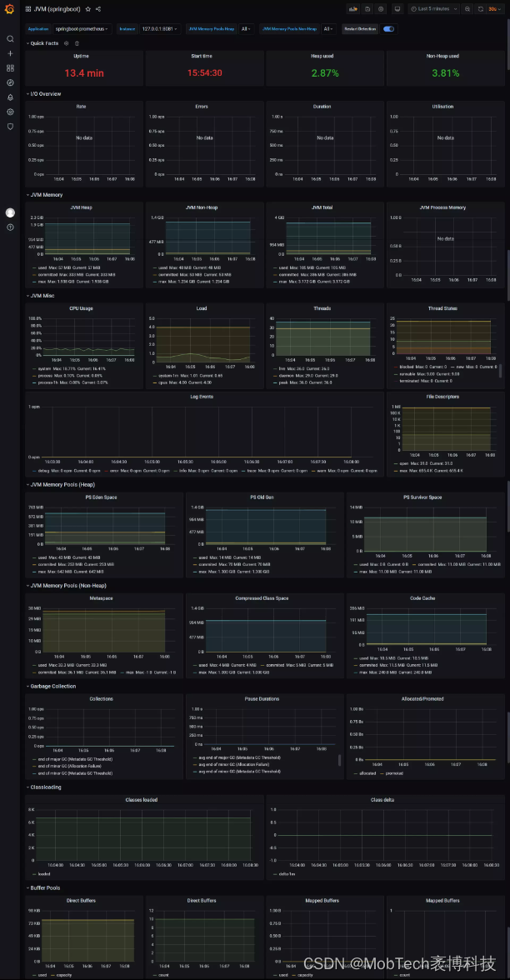Open the Instance 127.0.0.1:8081 dropdown
The height and width of the screenshot is (980, 510).
pyautogui.click(x=160, y=28)
